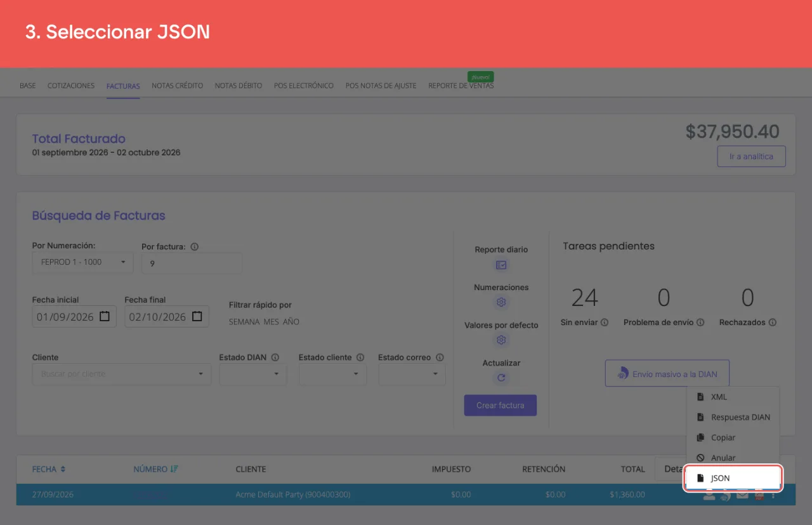Sort table by the NÚMERO column

(156, 469)
